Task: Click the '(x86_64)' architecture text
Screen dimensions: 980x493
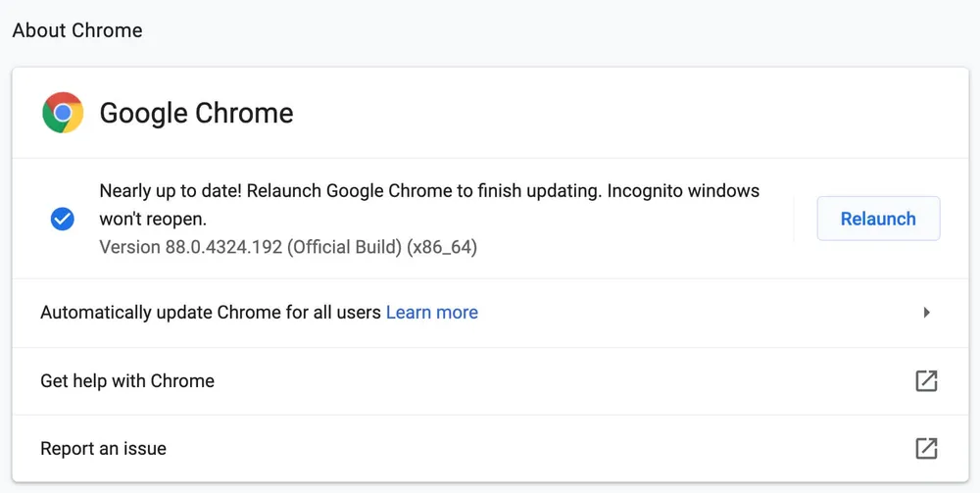Action: click(x=442, y=247)
